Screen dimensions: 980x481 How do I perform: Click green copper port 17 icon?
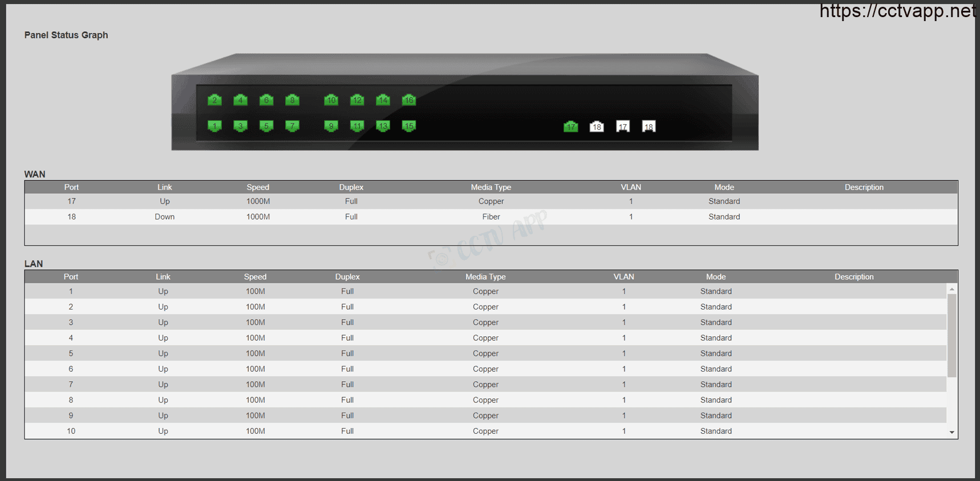click(570, 127)
